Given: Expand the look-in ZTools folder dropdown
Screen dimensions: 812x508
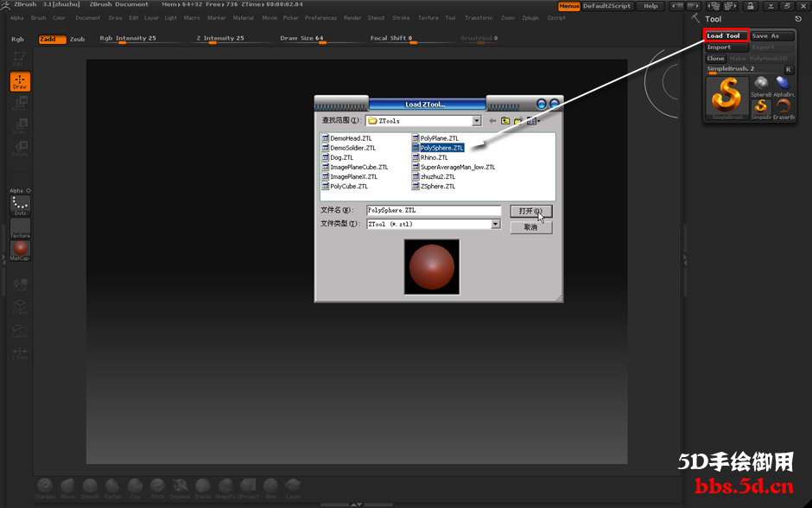Looking at the screenshot, I should point(477,121).
